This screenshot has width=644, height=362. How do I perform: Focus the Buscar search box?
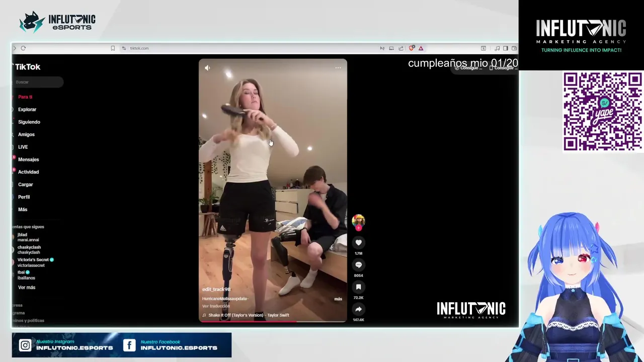38,82
